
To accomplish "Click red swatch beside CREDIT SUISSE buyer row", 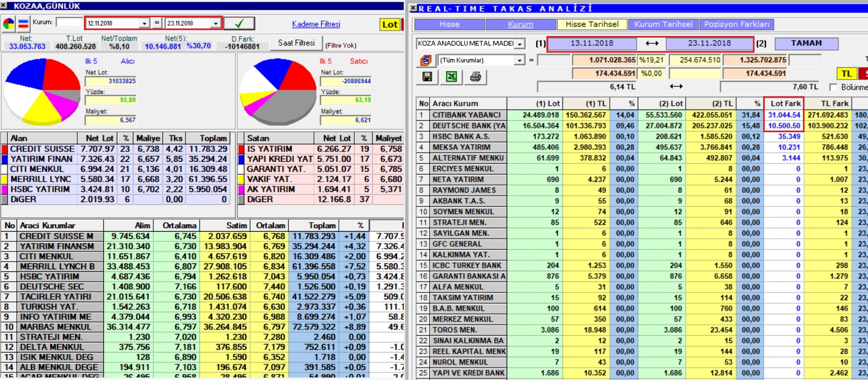I will coord(5,149).
